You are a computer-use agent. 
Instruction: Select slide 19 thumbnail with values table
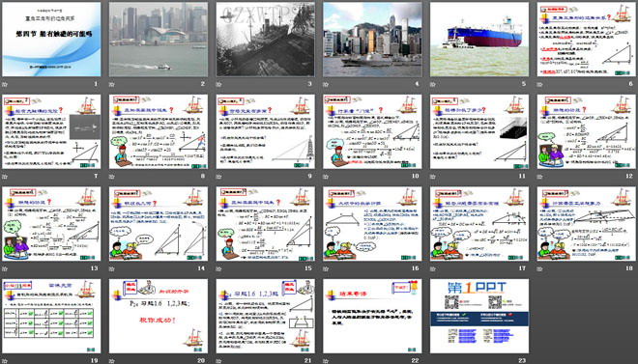(x=51, y=316)
